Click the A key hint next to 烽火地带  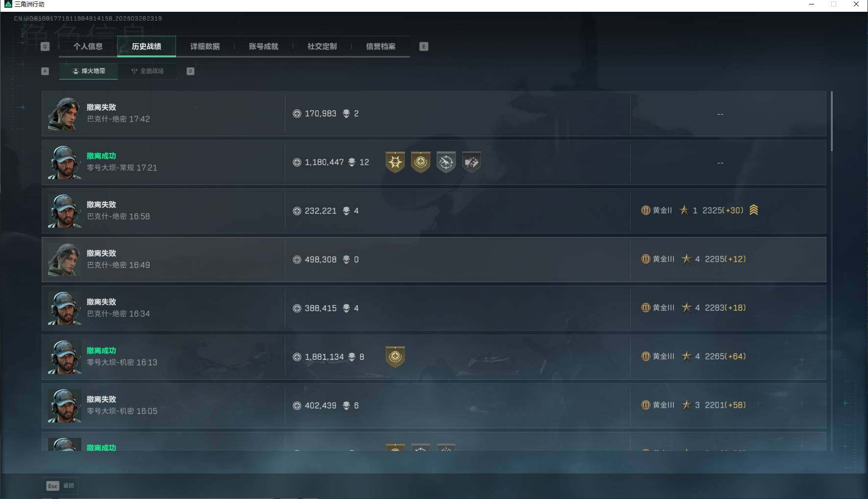45,71
